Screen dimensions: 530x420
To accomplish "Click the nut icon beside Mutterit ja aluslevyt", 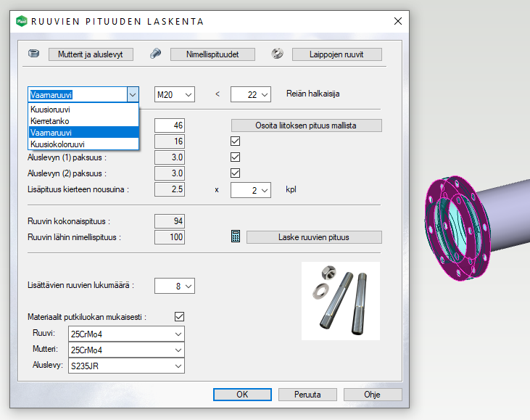I will click(33, 54).
